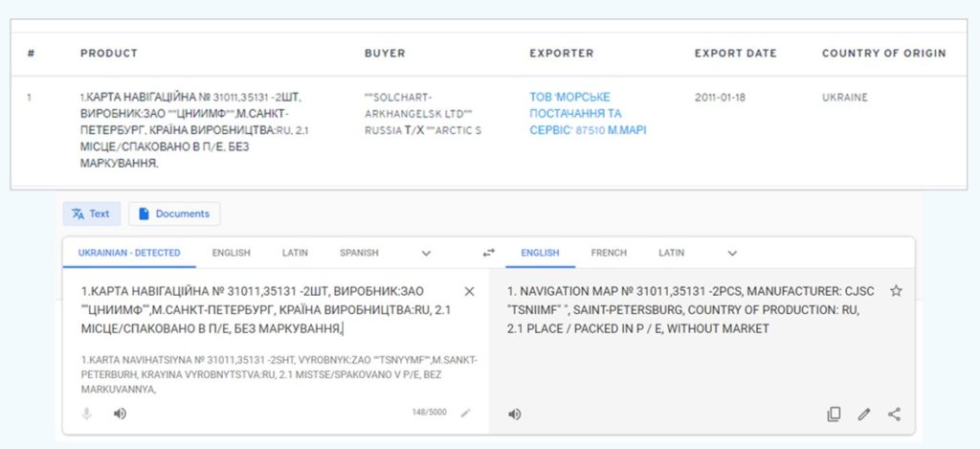The width and height of the screenshot is (980, 449).
Task: Select Latin as source language
Action: (x=295, y=253)
